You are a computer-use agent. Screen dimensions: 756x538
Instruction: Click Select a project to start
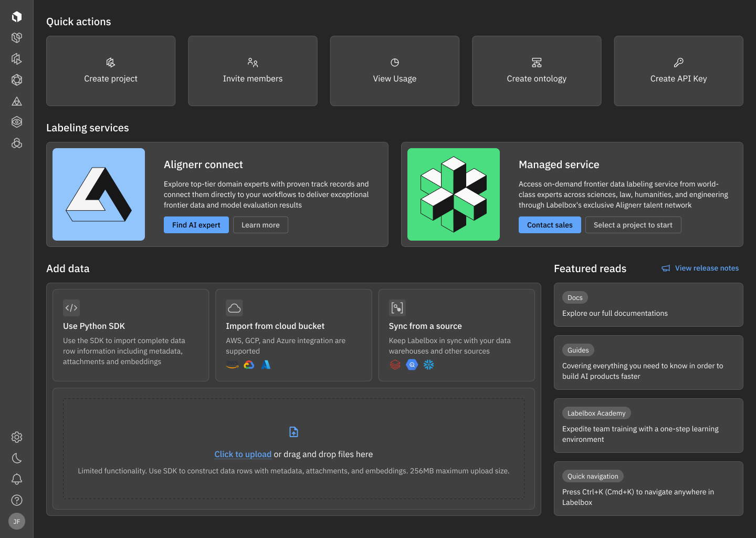pyautogui.click(x=633, y=225)
